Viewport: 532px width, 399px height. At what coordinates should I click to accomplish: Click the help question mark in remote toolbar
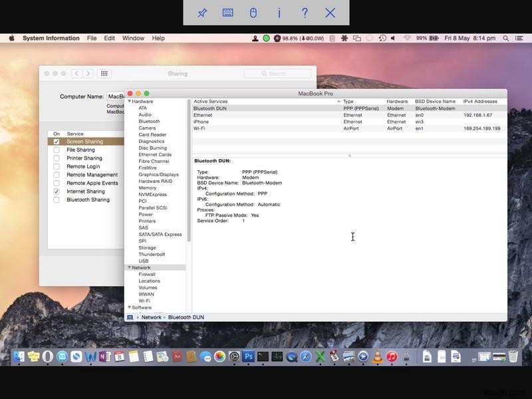pos(305,13)
